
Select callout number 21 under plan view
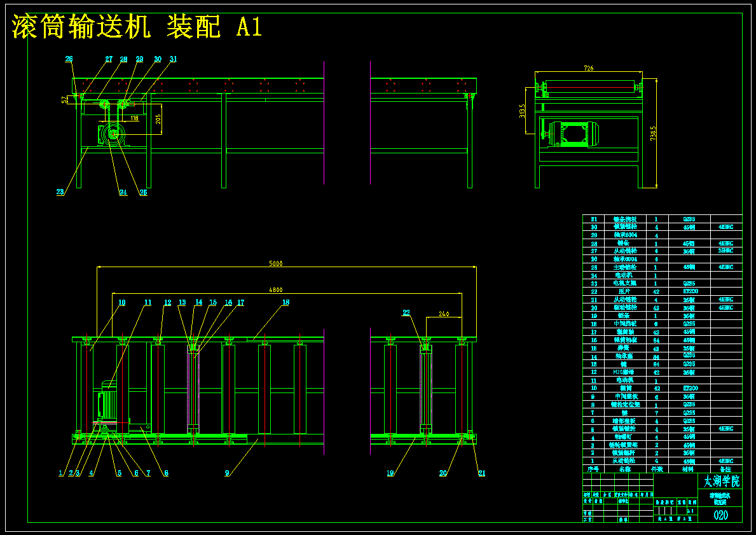point(482,473)
